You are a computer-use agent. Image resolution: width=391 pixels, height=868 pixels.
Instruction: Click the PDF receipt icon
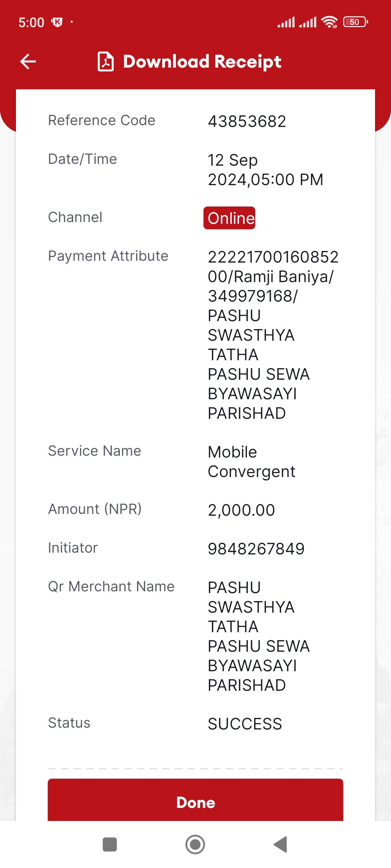click(x=106, y=61)
